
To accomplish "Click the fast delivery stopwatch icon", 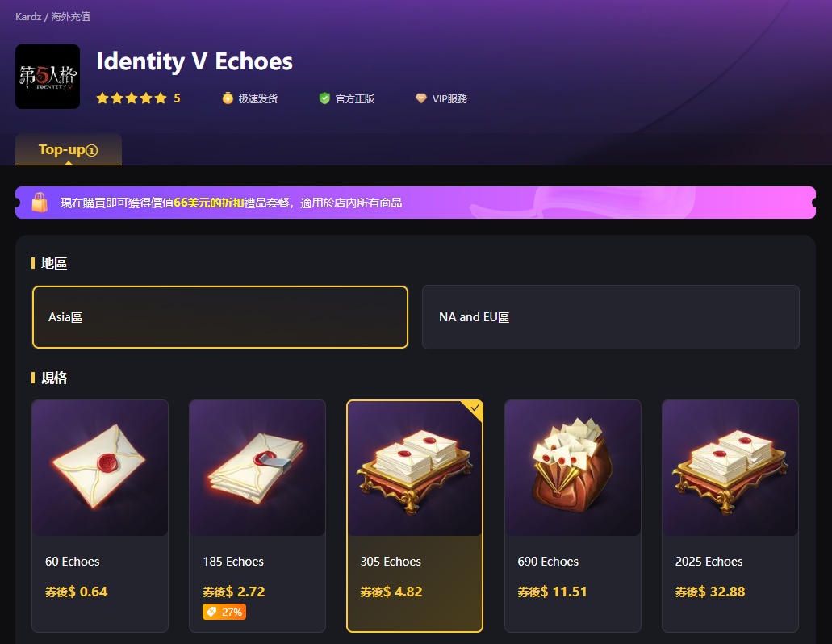I will pos(228,98).
